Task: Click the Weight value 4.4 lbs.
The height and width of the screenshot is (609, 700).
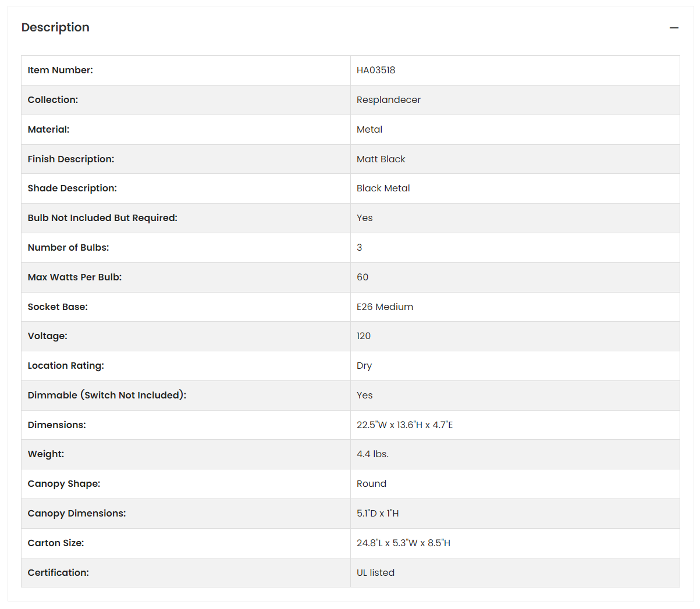Action: coord(373,454)
